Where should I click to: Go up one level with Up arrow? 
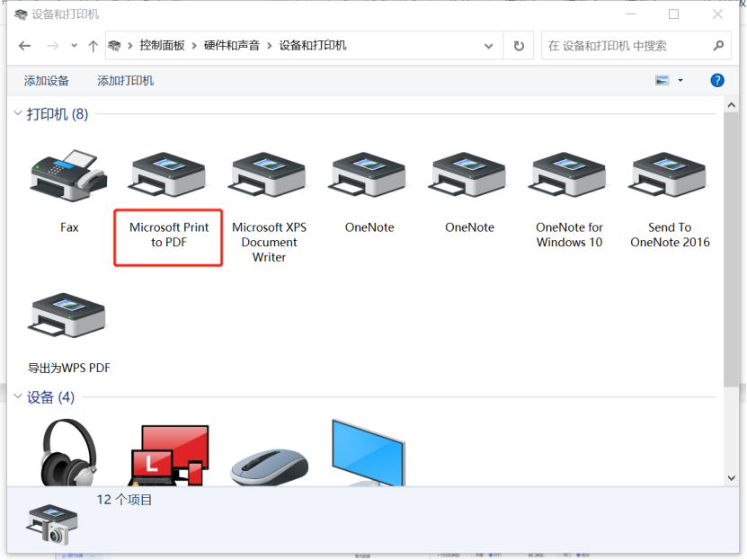[x=93, y=46]
